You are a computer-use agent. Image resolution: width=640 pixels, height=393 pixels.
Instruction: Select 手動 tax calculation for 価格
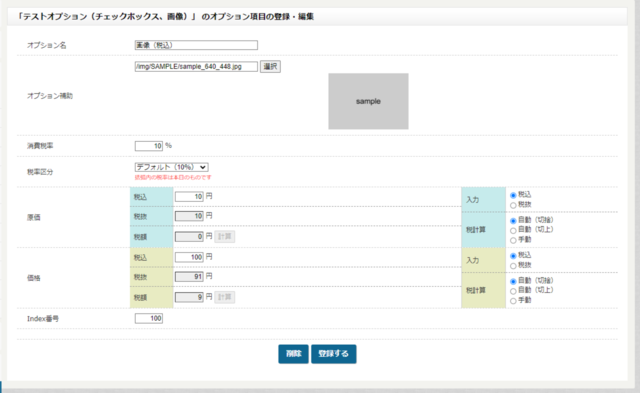pos(513,301)
